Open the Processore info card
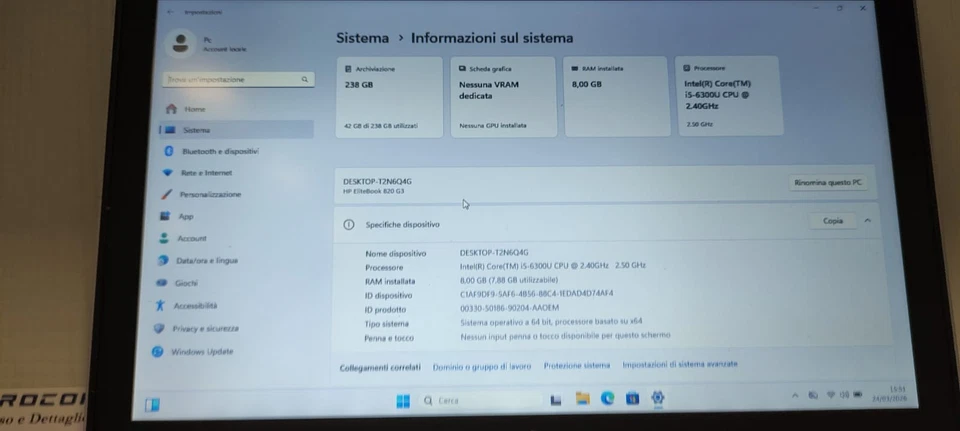960x431 pixels. pos(729,96)
